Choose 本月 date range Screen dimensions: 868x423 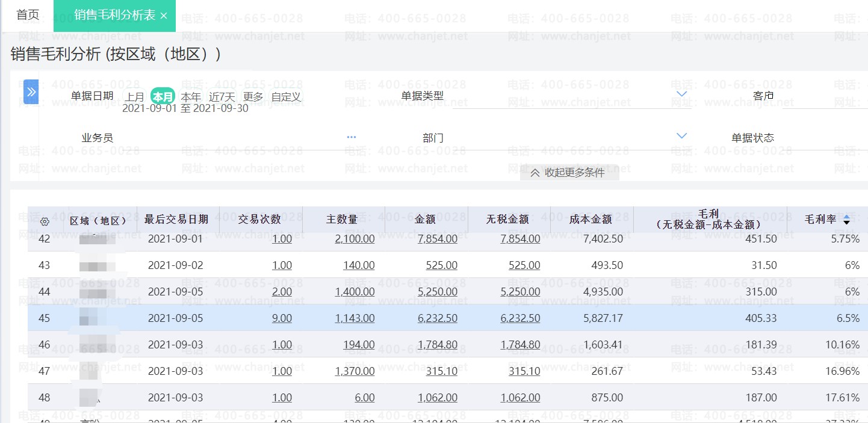click(163, 96)
